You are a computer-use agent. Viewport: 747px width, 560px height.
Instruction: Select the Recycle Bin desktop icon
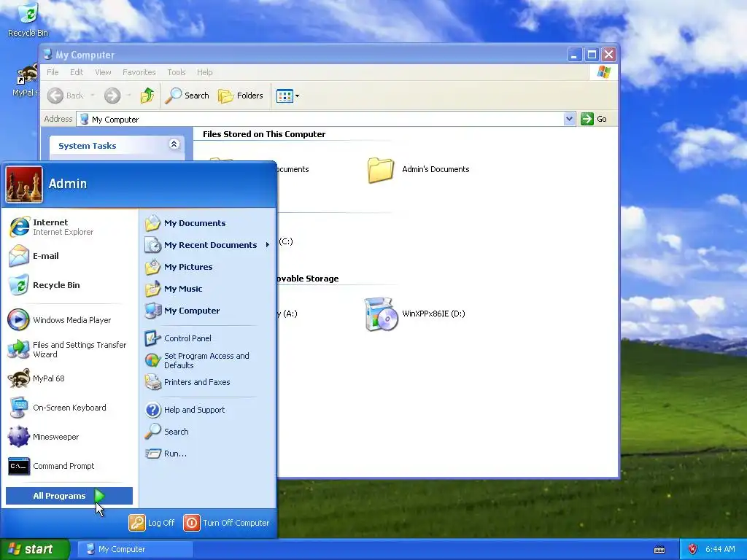28,19
